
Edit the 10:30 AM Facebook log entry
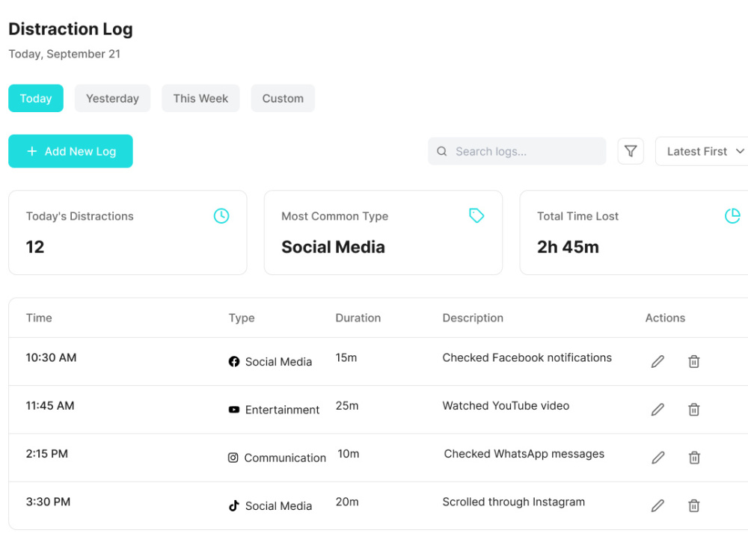coord(657,362)
